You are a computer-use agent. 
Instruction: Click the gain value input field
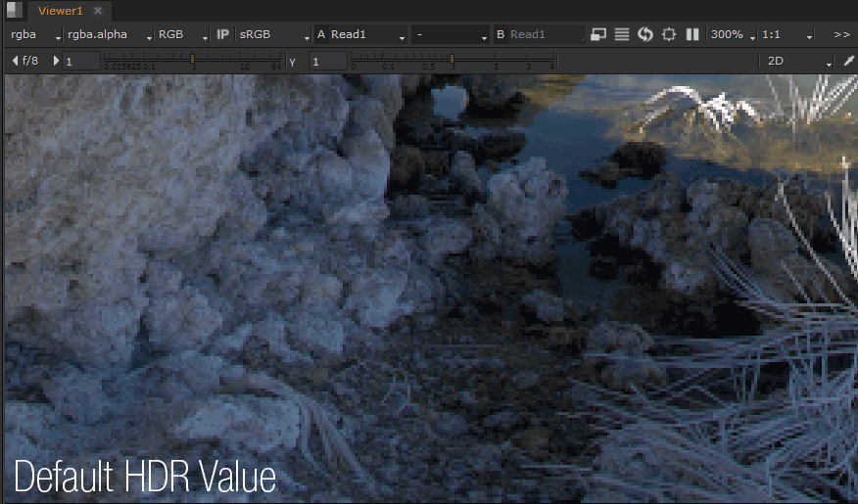82,62
